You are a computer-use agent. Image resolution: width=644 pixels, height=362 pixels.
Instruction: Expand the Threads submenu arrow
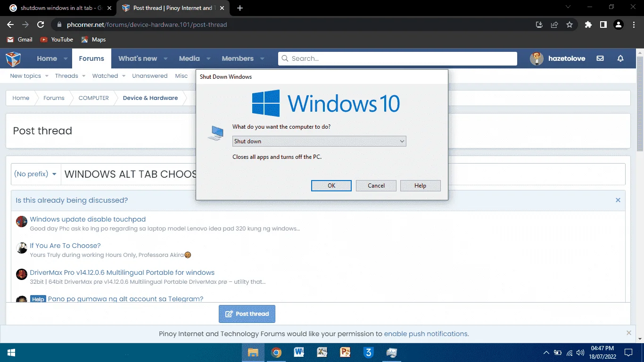83,76
